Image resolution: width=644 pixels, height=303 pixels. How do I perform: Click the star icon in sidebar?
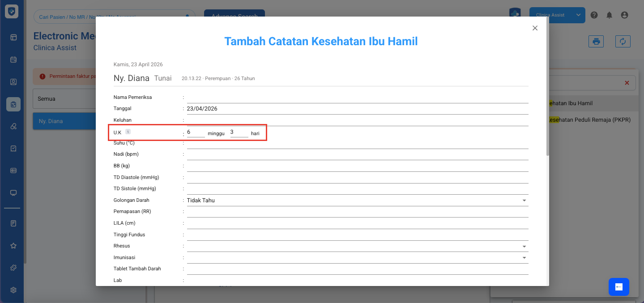point(13,246)
